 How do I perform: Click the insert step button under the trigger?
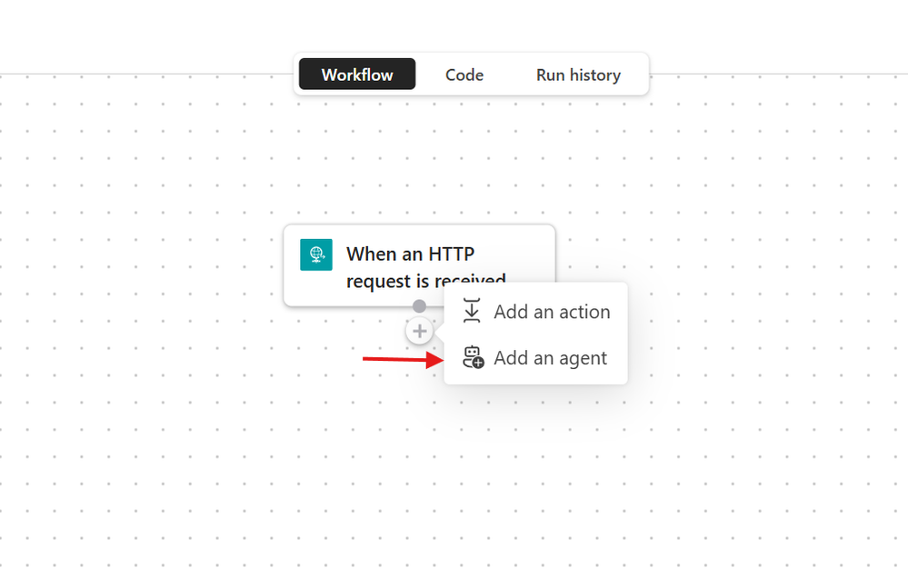click(x=420, y=331)
